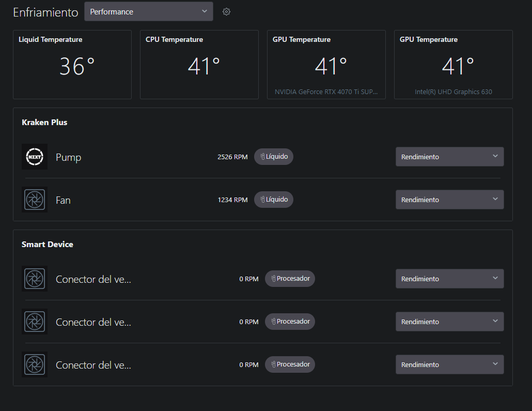Click the Kraken Plus Fan icon
The image size is (532, 411).
pyautogui.click(x=35, y=200)
